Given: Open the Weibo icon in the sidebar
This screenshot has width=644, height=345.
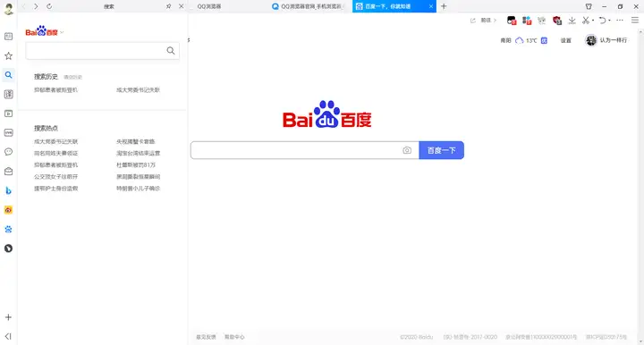Looking at the screenshot, I should [8, 210].
